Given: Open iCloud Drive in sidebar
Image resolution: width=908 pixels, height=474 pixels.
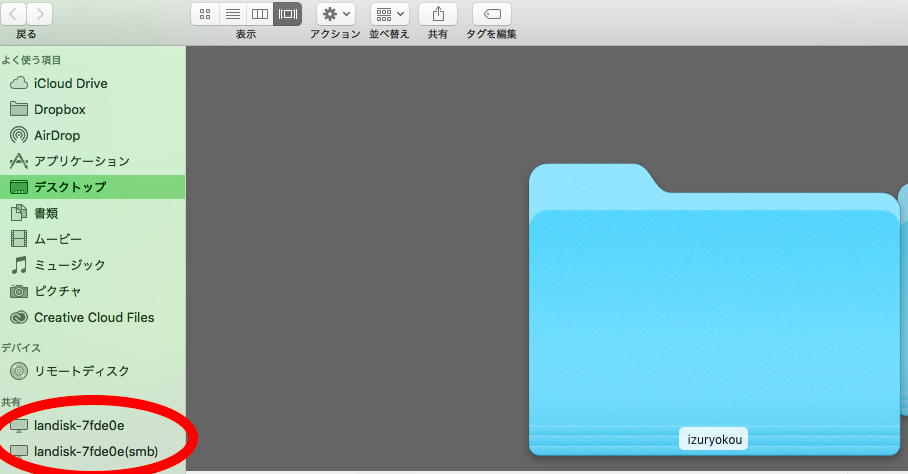Looking at the screenshot, I should [x=93, y=83].
